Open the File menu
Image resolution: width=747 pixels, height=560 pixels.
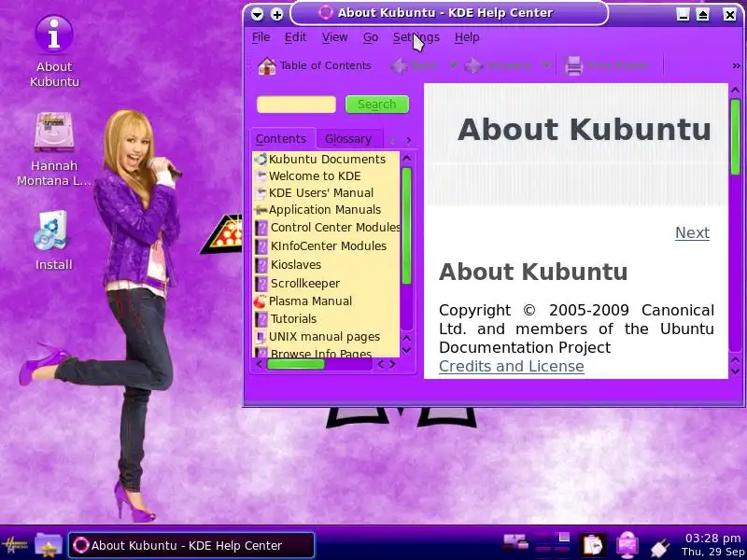[x=261, y=37]
